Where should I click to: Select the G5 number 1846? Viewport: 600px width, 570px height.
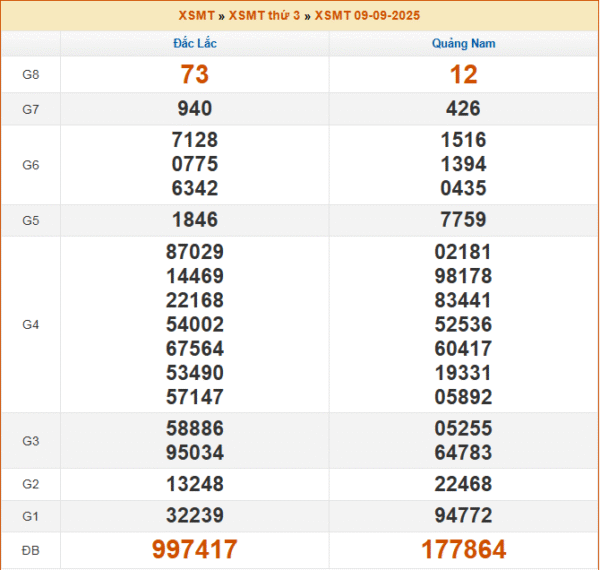[x=194, y=220]
